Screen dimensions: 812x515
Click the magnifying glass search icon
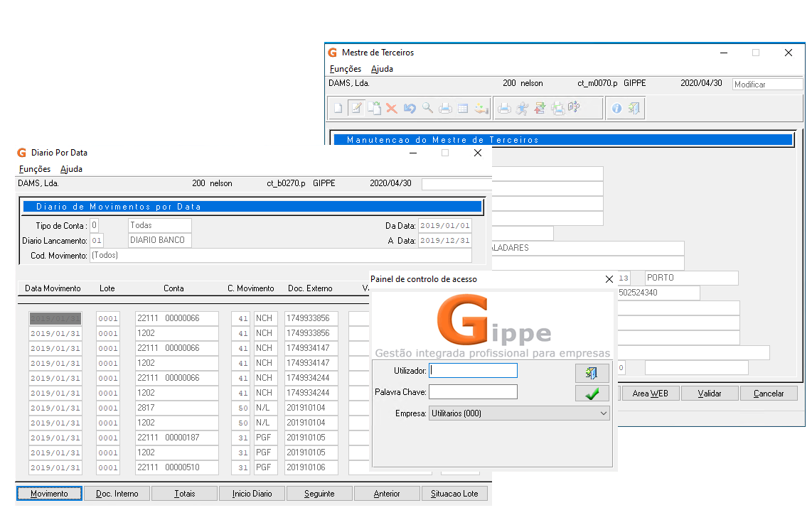coord(427,108)
